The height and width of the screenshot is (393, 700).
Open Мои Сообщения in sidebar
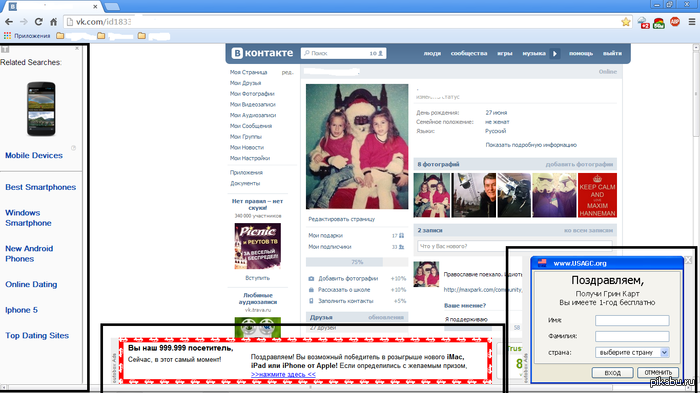point(251,126)
